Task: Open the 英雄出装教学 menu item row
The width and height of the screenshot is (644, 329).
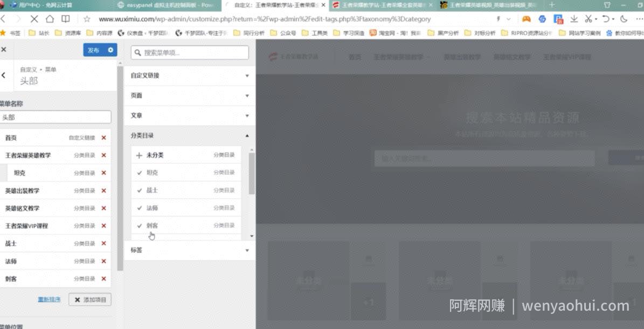Action: tap(55, 191)
